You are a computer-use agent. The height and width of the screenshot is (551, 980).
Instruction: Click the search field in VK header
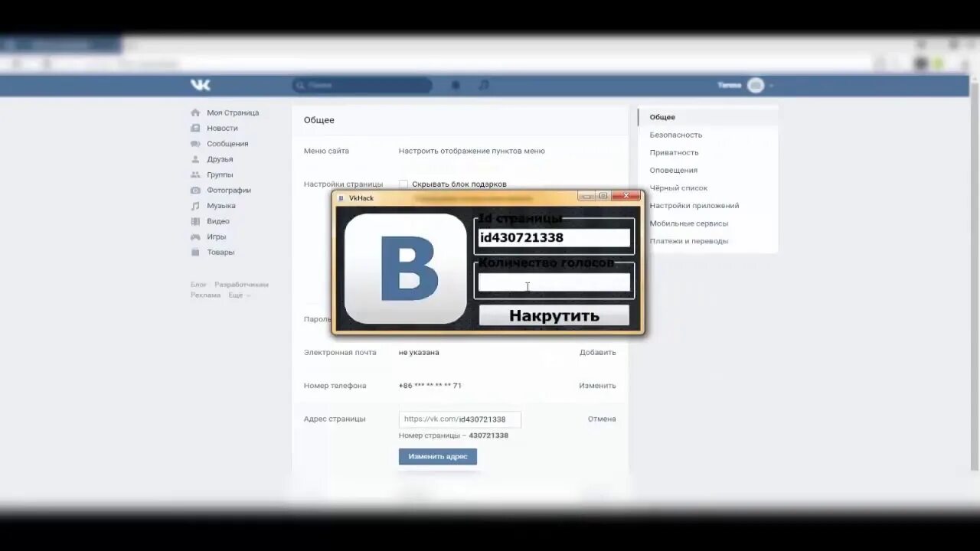[x=361, y=85]
